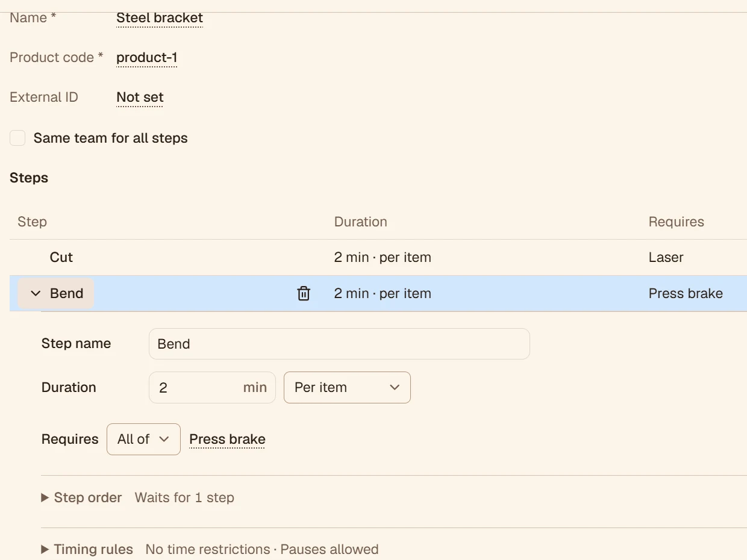
Task: Enable 'Same team for all steps' checkbox
Action: 17,138
